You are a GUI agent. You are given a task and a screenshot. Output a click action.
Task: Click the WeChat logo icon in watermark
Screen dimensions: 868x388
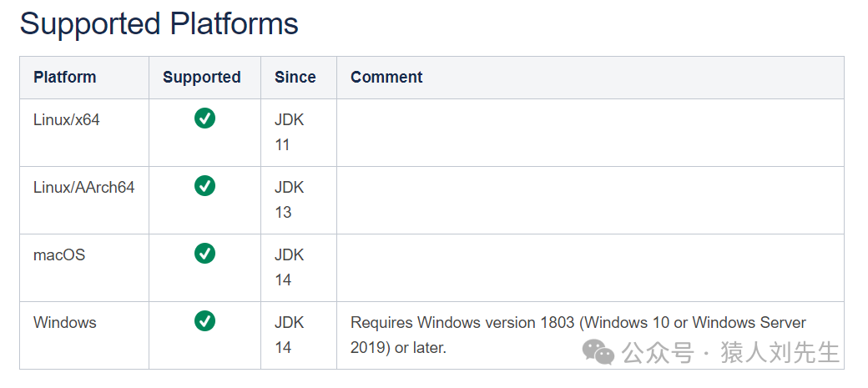598,352
